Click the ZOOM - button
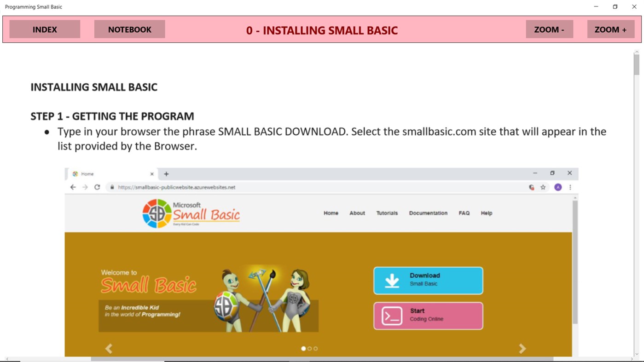This screenshot has height=362, width=644. [549, 29]
